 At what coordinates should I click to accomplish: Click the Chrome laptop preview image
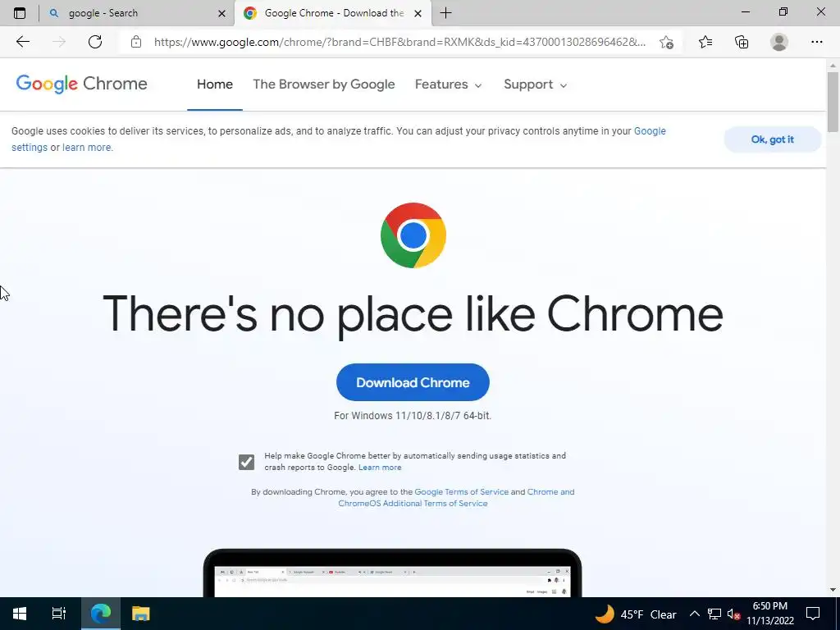pos(392,573)
